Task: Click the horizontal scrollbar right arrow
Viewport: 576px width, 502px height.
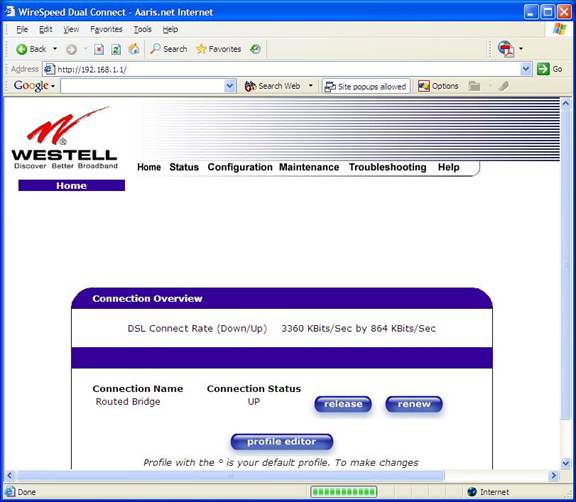Action: pyautogui.click(x=554, y=476)
